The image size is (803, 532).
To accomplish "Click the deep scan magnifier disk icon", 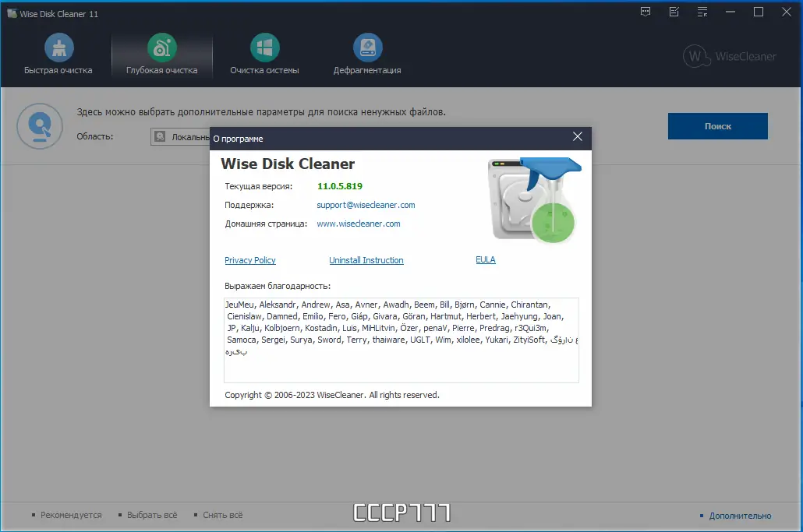I will 40,126.
